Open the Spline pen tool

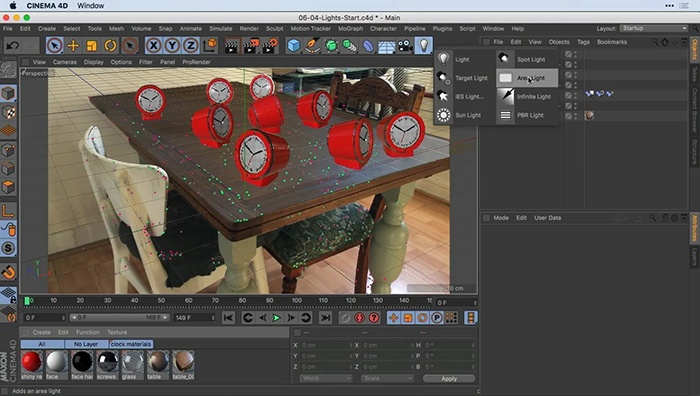tap(312, 46)
